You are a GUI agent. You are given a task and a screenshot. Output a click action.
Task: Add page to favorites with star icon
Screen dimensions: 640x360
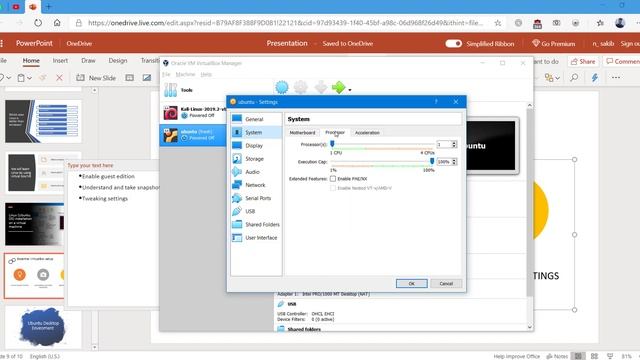[498, 23]
